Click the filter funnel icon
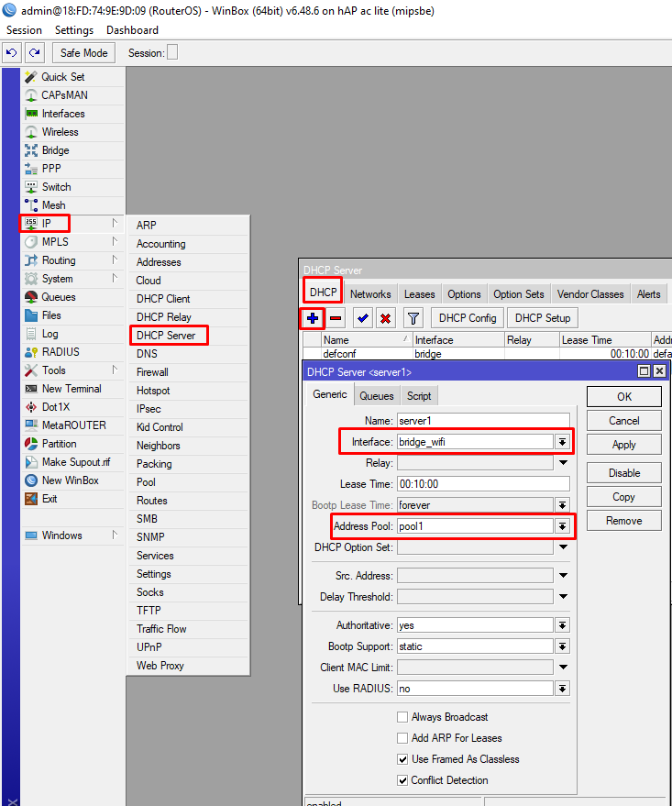The height and width of the screenshot is (806, 672). 413,319
